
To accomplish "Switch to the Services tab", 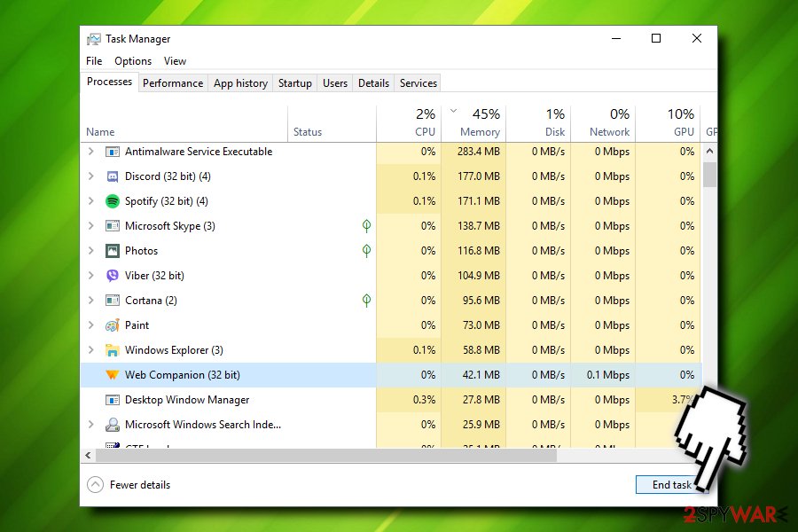I will coord(419,83).
